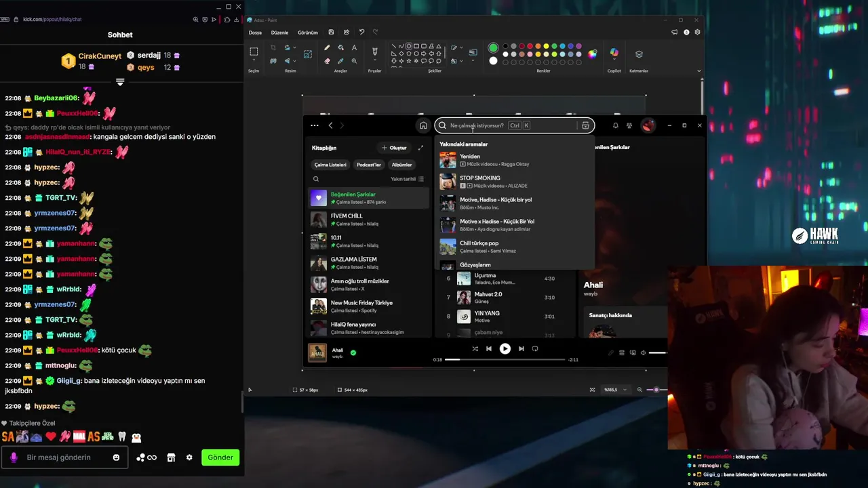Image resolution: width=868 pixels, height=488 pixels.
Task: Click the Save icon in Paint
Action: coord(331,32)
